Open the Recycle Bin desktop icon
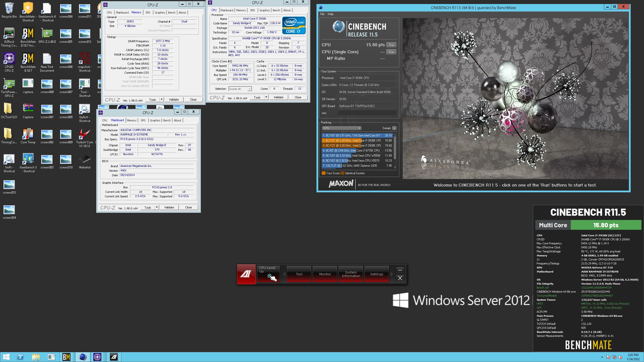The width and height of the screenshot is (644, 362). [9, 10]
